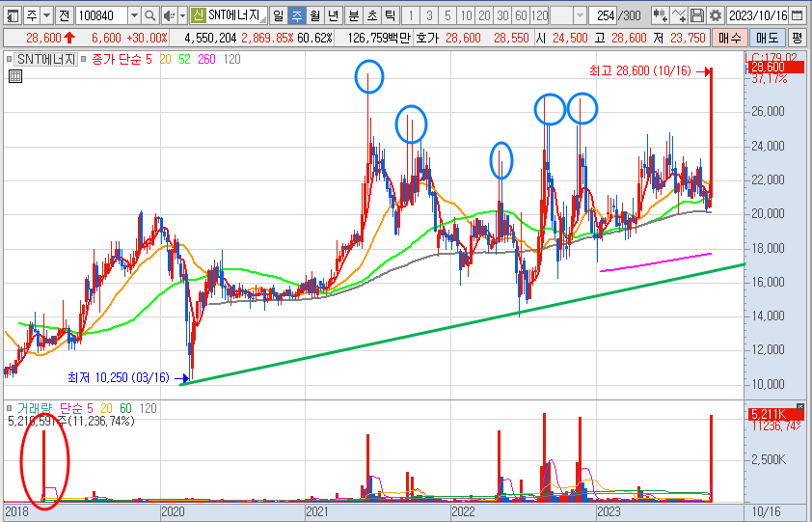Expand the 주 market type dropdown arrow
Screen dimensions: 812x522
click(x=47, y=16)
